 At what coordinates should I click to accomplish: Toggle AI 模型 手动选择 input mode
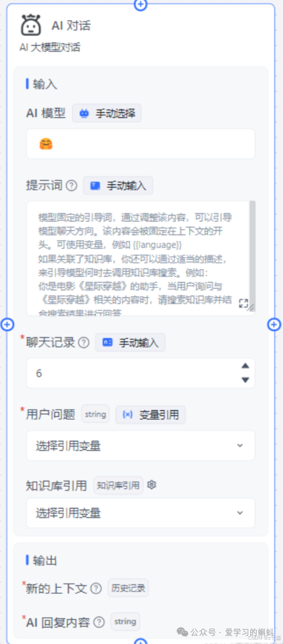[x=107, y=114]
